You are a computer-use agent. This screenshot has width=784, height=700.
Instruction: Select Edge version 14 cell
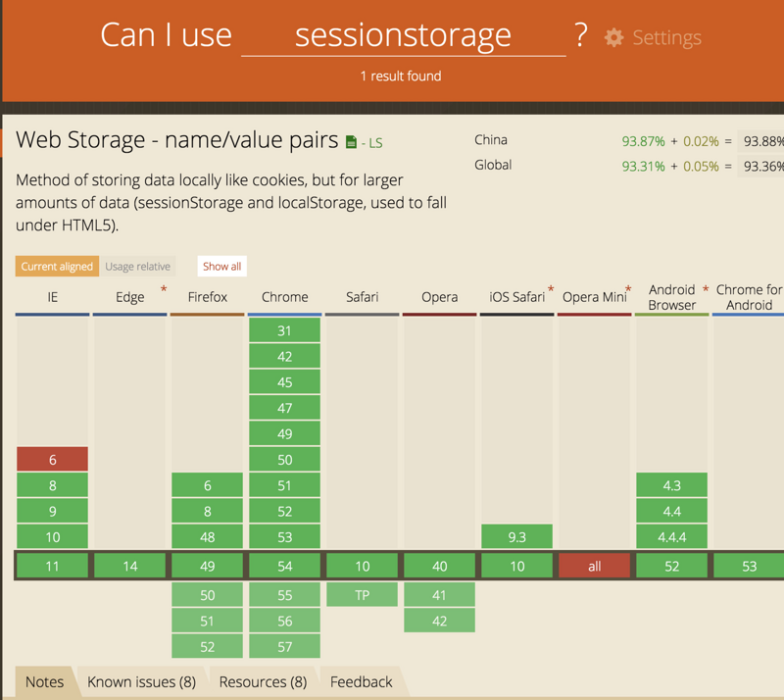point(130,566)
